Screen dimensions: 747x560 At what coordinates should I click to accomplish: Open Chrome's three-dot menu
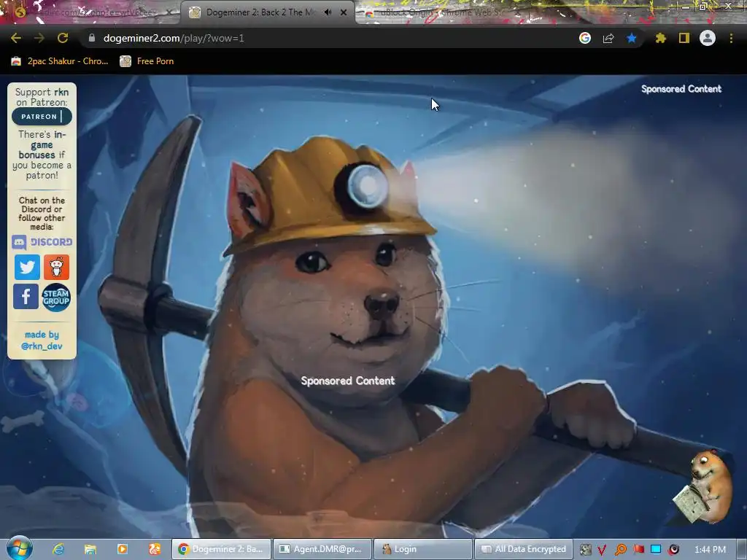click(x=731, y=38)
